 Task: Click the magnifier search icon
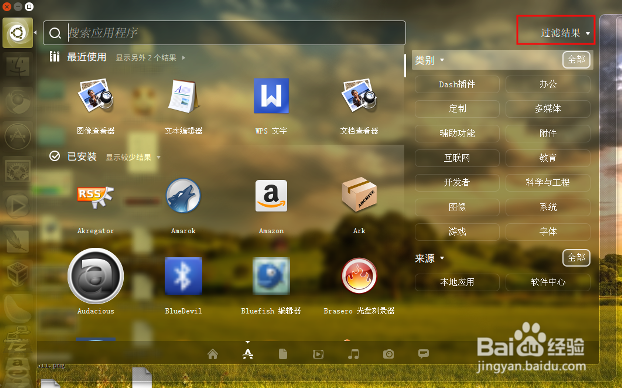coord(55,33)
